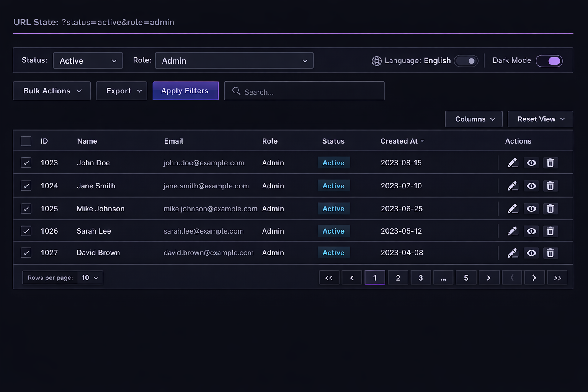The width and height of the screenshot is (588, 392).
Task: Tick the select-all header checkbox
Action: tap(26, 141)
